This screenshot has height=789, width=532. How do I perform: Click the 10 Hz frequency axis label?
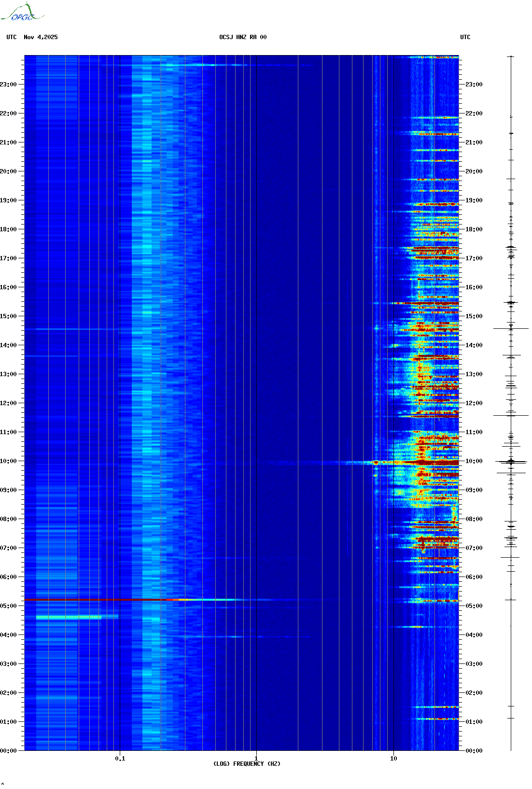(x=393, y=758)
